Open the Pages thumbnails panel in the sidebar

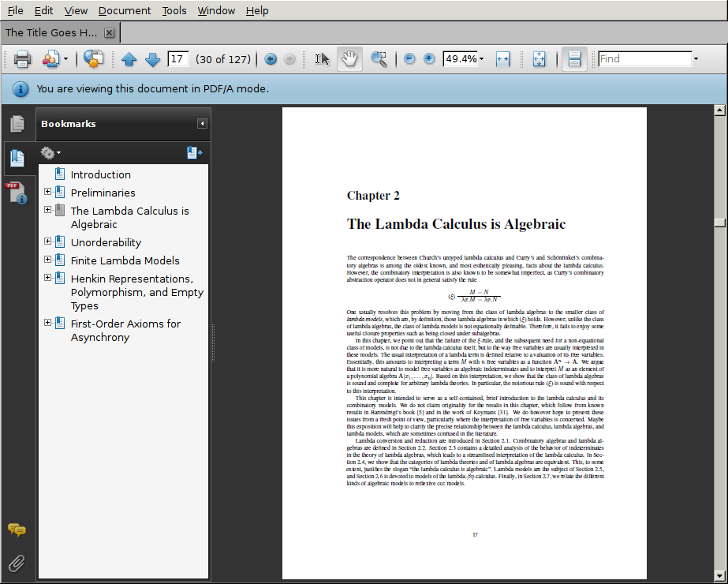(17, 124)
